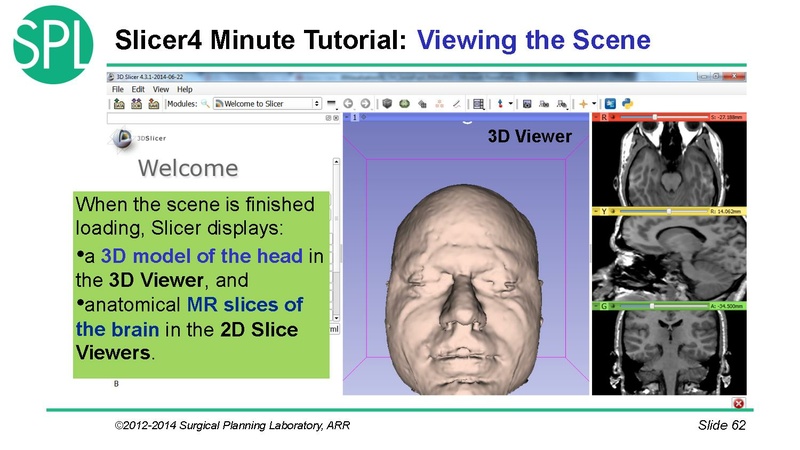Open the green Models module icon
The width and height of the screenshot is (800, 450).
405,104
